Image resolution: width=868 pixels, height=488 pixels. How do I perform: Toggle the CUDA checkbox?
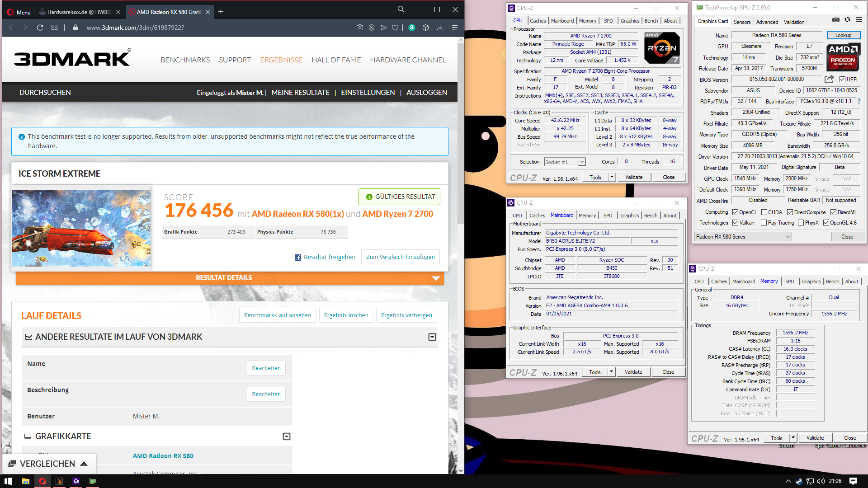(764, 212)
